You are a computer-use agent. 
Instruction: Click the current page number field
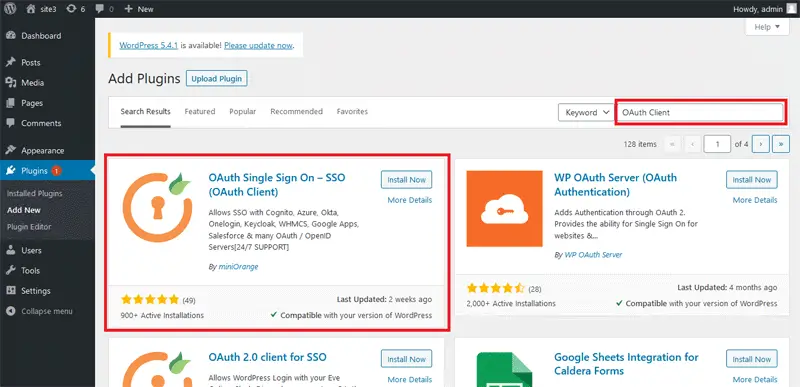(717, 144)
